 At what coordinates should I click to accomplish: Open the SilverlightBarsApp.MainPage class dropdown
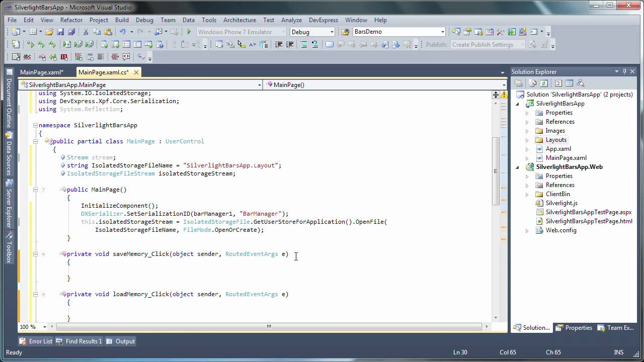[260, 85]
